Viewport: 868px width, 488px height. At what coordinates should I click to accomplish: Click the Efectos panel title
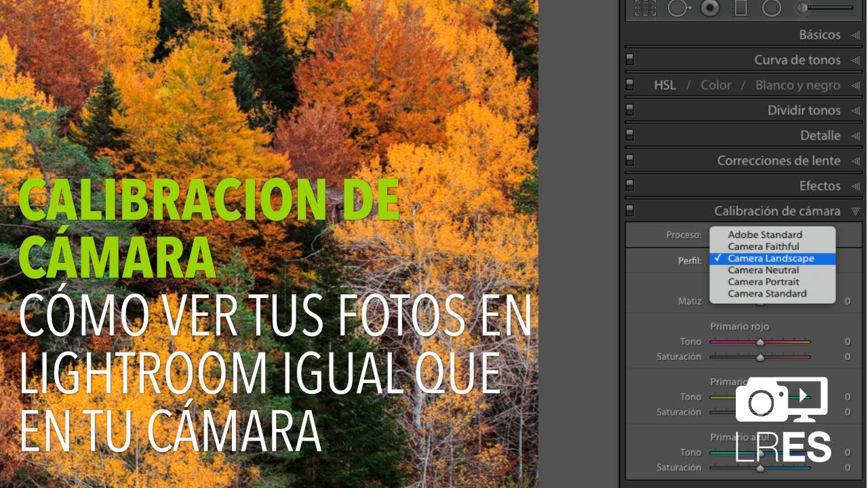coord(820,186)
